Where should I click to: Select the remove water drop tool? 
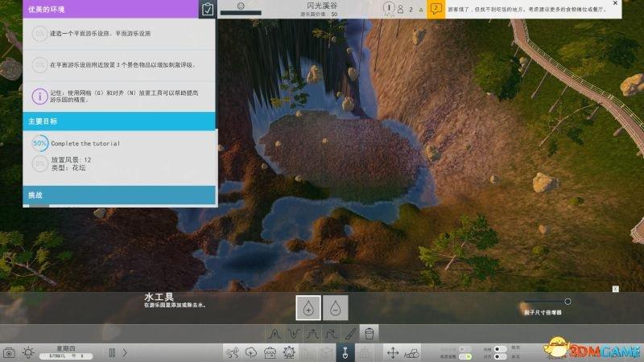coord(335,308)
